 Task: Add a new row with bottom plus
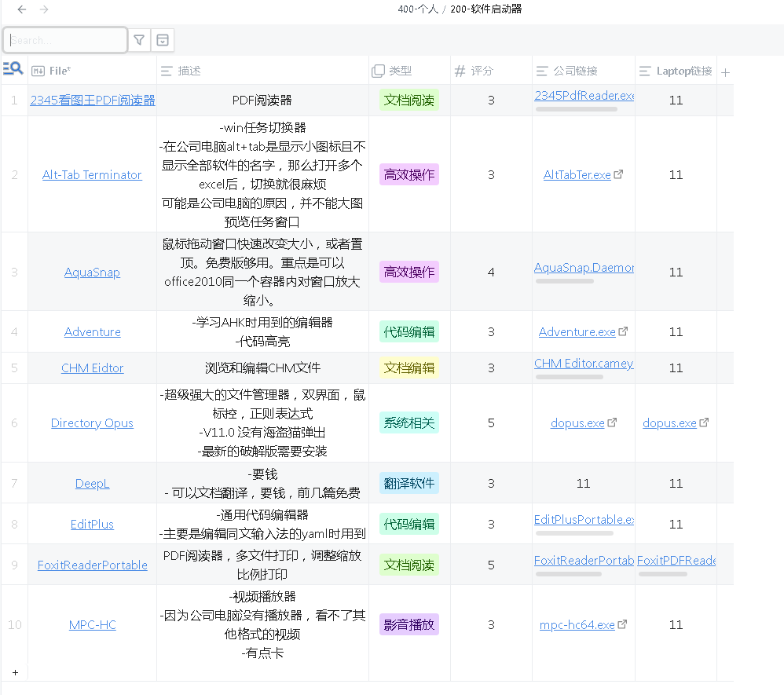pos(15,673)
